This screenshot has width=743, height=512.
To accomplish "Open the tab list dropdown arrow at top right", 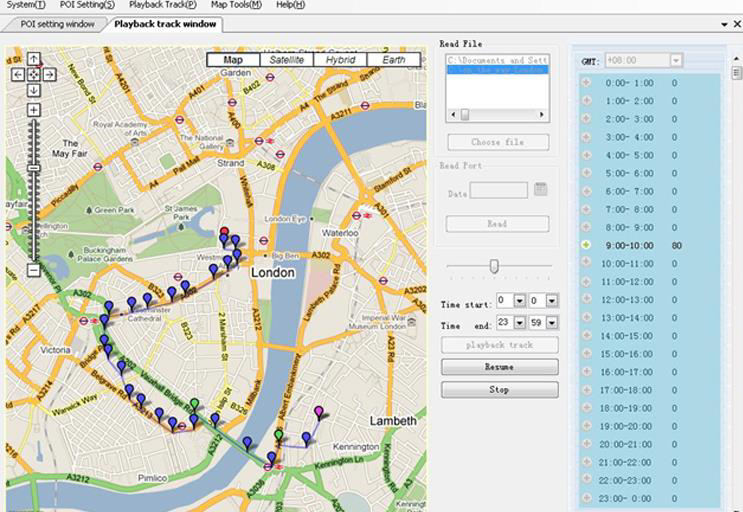I will tap(724, 24).
